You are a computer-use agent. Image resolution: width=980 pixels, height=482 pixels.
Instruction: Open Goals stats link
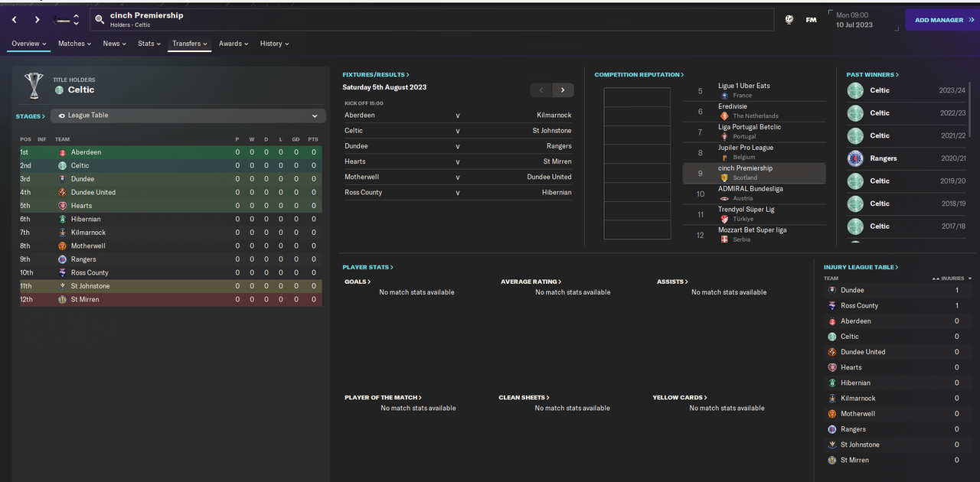[x=358, y=282]
